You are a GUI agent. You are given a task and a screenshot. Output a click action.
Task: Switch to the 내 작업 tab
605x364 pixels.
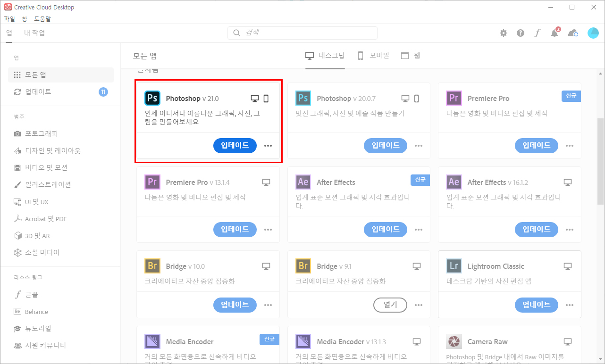point(34,33)
